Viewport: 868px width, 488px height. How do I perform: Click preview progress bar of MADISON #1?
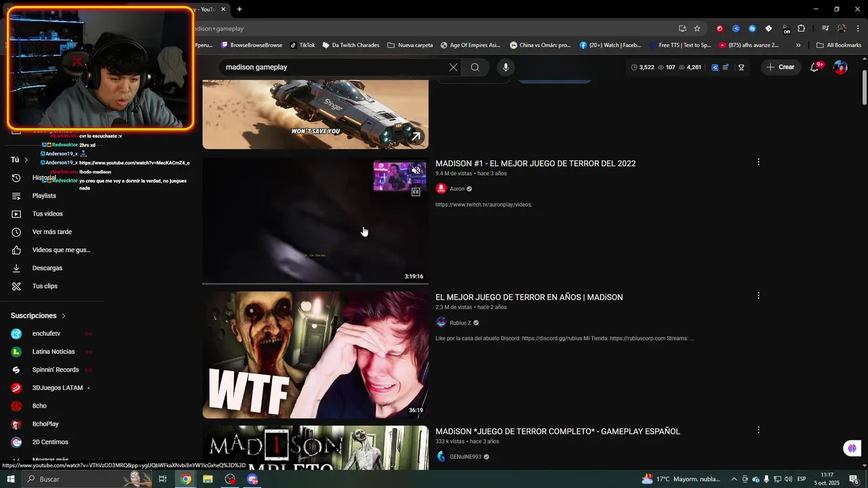click(315, 283)
